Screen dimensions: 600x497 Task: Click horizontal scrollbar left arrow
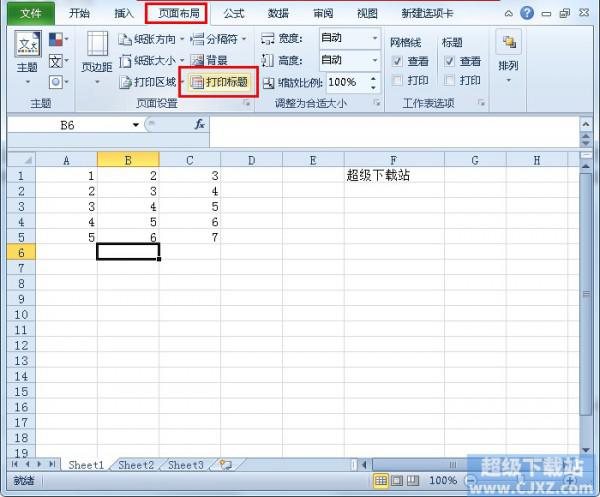pyautogui.click(x=364, y=465)
